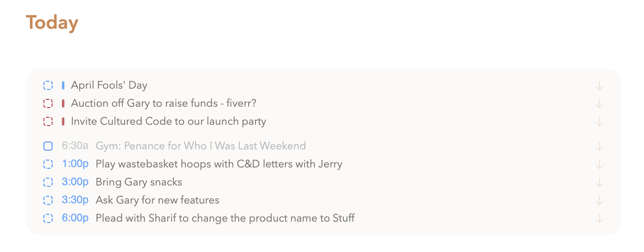The width and height of the screenshot is (644, 252).
Task: Click the down arrow next to Invite Cultured Code
Action: 599,122
